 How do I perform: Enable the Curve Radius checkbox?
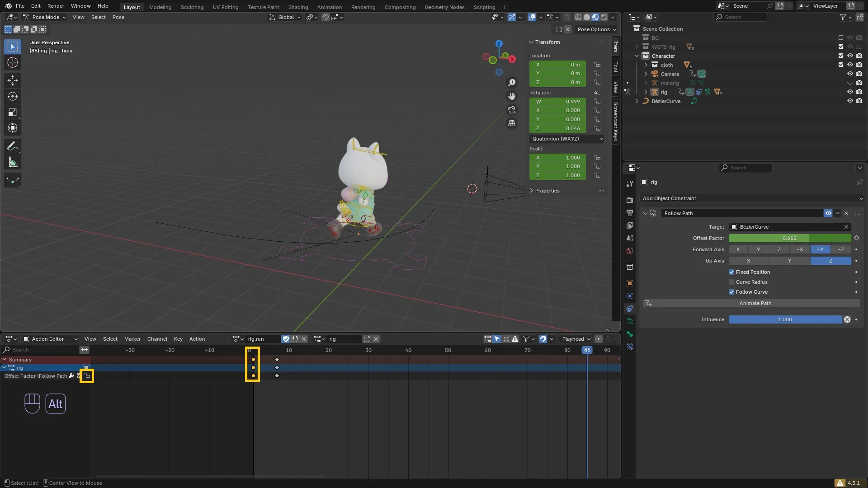click(x=731, y=282)
